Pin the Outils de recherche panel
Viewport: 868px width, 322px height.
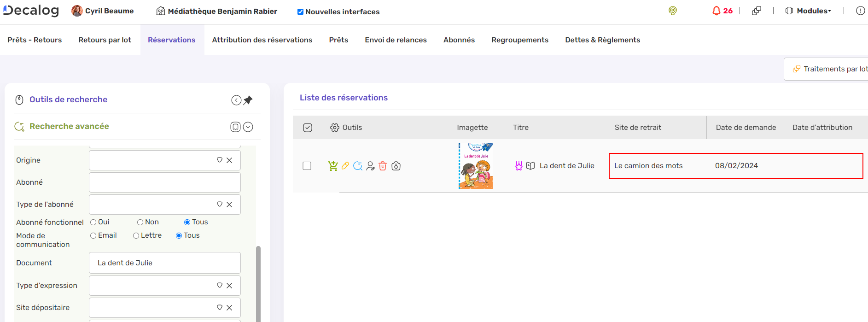tap(248, 100)
